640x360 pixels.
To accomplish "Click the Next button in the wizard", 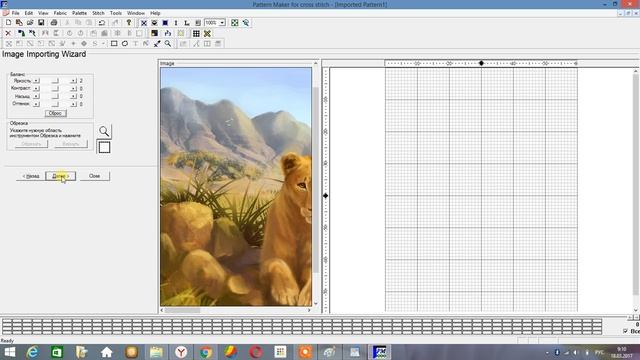I will coord(60,176).
